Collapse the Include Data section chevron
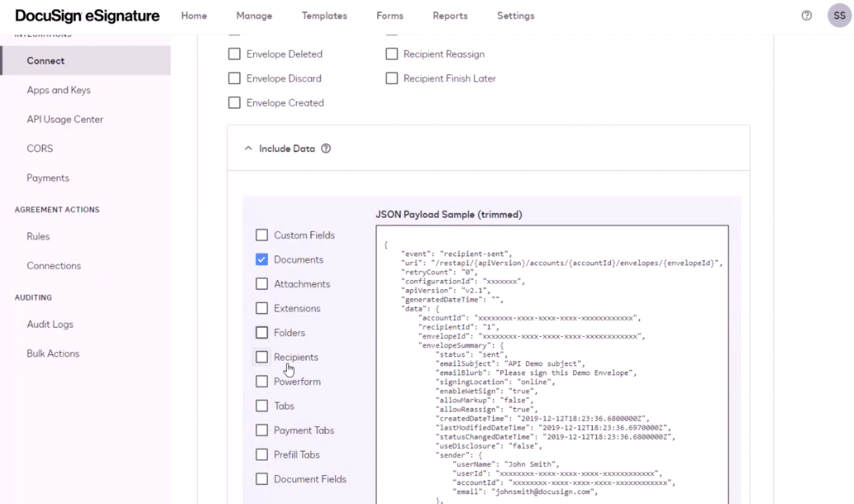Screen dimensions: 854x504 pyautogui.click(x=248, y=148)
